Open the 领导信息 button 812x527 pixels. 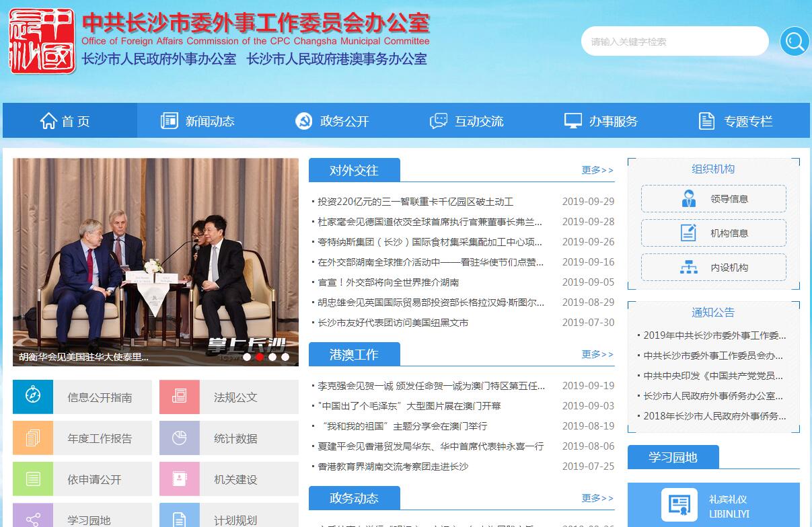pyautogui.click(x=713, y=199)
